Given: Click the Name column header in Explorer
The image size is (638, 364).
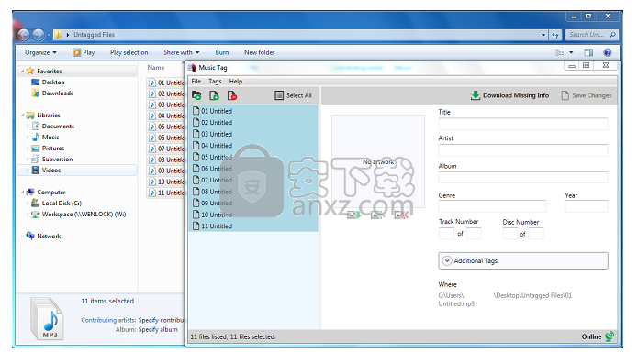Looking at the screenshot, I should [x=156, y=68].
